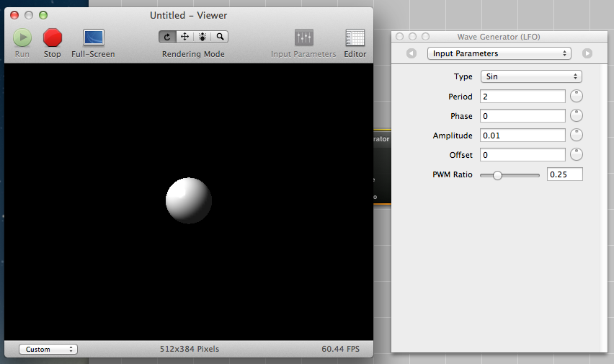Enter Full-Screen viewer mode
The width and height of the screenshot is (614, 364).
click(93, 37)
